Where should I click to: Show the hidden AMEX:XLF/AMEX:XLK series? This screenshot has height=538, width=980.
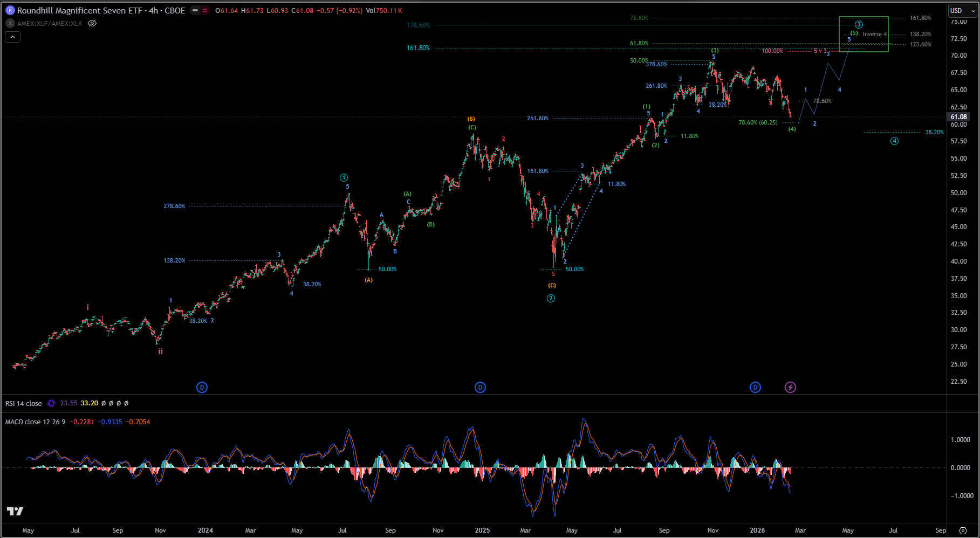click(92, 23)
